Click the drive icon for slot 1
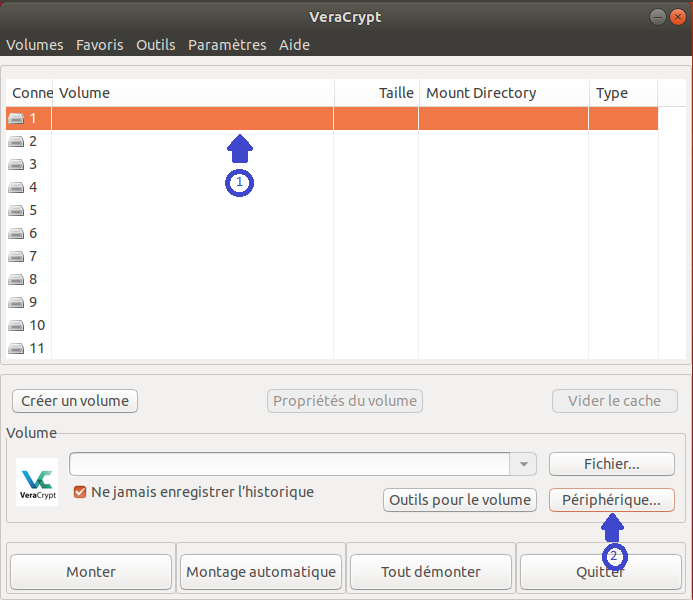 pos(17,119)
